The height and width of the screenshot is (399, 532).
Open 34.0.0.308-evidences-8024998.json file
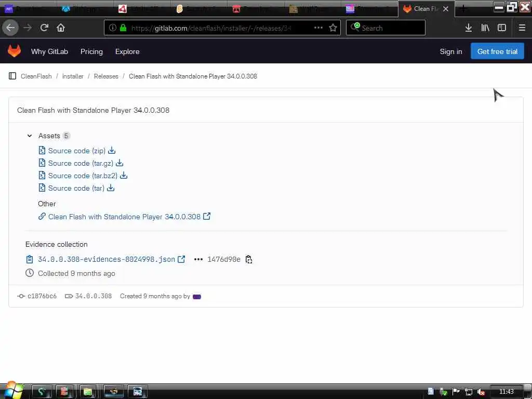(x=107, y=260)
